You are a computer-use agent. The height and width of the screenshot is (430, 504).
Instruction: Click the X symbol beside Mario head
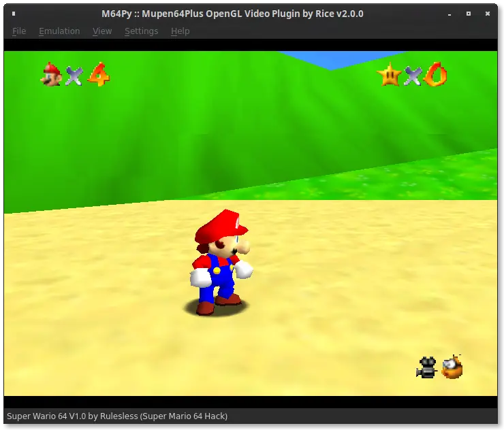(x=74, y=76)
